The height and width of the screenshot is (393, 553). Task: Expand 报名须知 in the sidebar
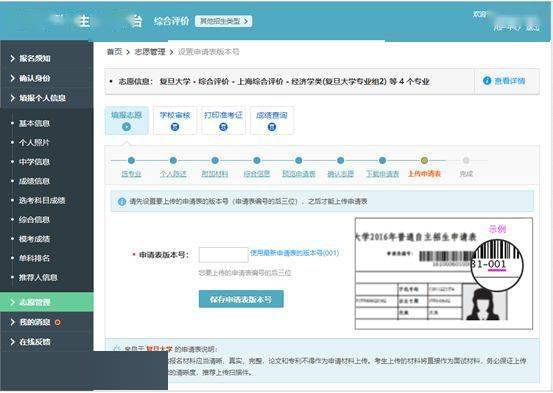[47, 59]
